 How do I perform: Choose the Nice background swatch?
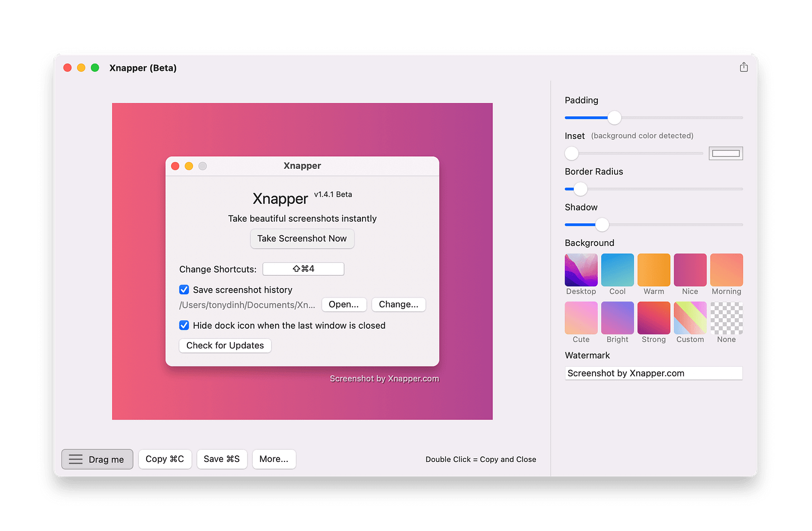[x=690, y=270]
